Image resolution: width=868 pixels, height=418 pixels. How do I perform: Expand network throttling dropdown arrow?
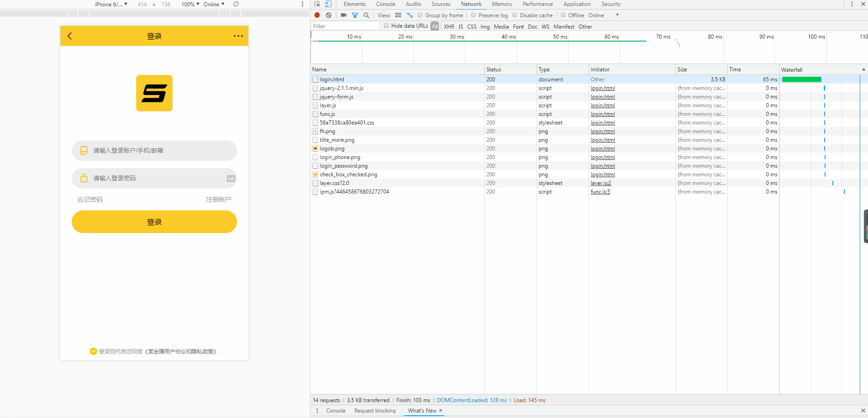617,15
